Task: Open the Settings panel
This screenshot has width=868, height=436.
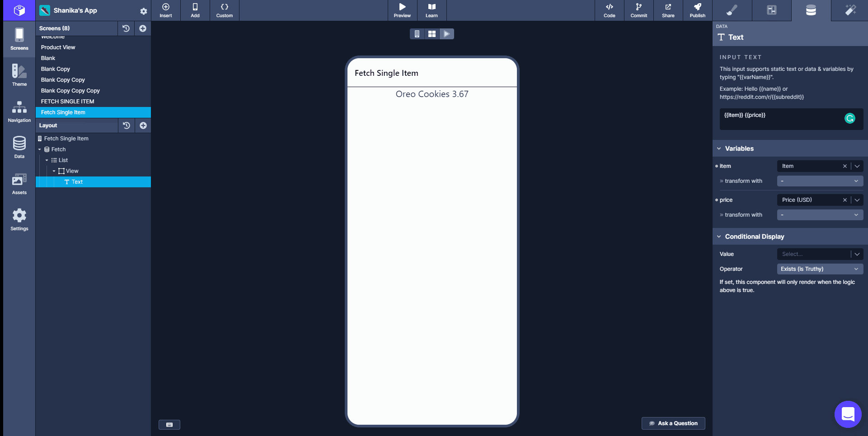Action: [x=19, y=220]
